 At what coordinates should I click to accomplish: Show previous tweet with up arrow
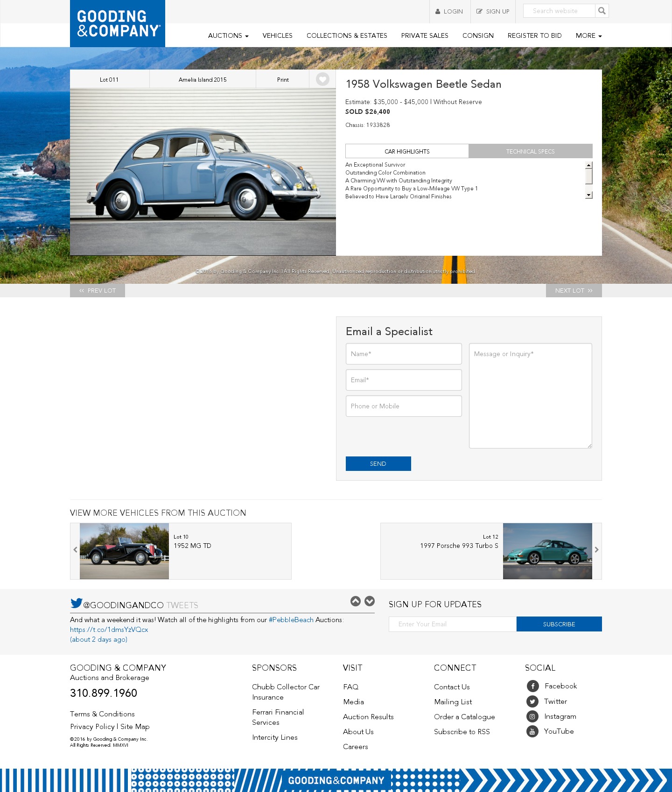pyautogui.click(x=356, y=601)
